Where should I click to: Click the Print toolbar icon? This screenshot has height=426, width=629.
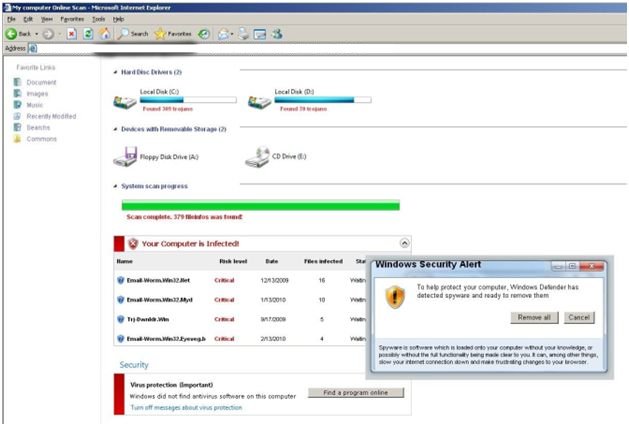click(x=242, y=33)
